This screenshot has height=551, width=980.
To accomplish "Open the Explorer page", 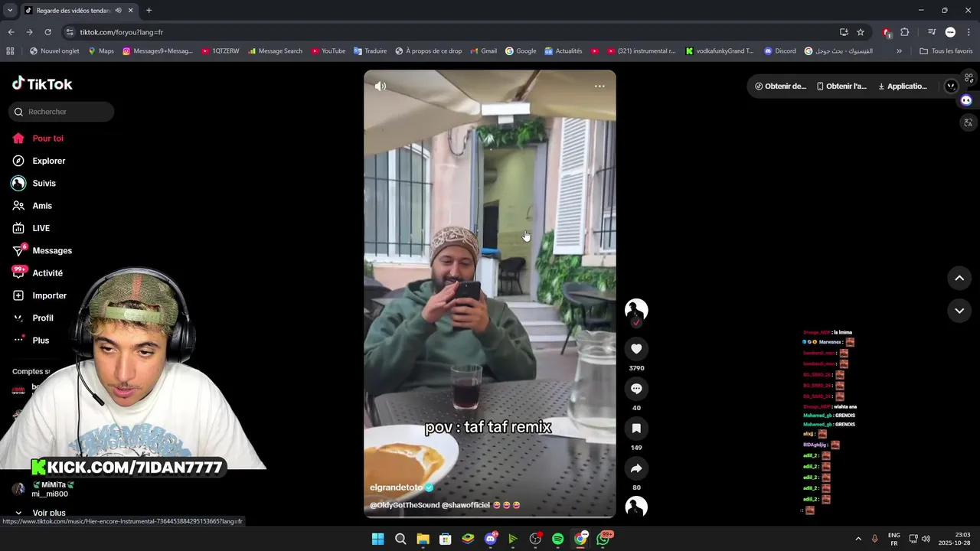I will click(39, 161).
